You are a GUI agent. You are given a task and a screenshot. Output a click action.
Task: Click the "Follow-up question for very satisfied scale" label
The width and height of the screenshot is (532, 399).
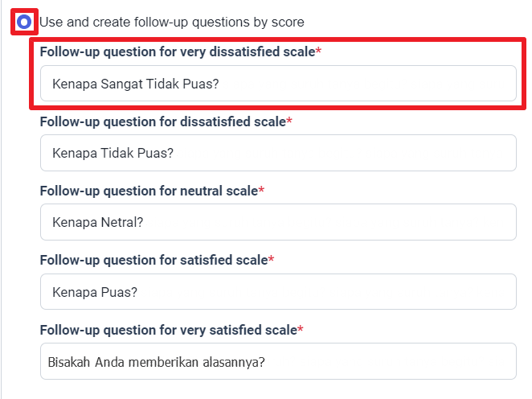tap(168, 330)
